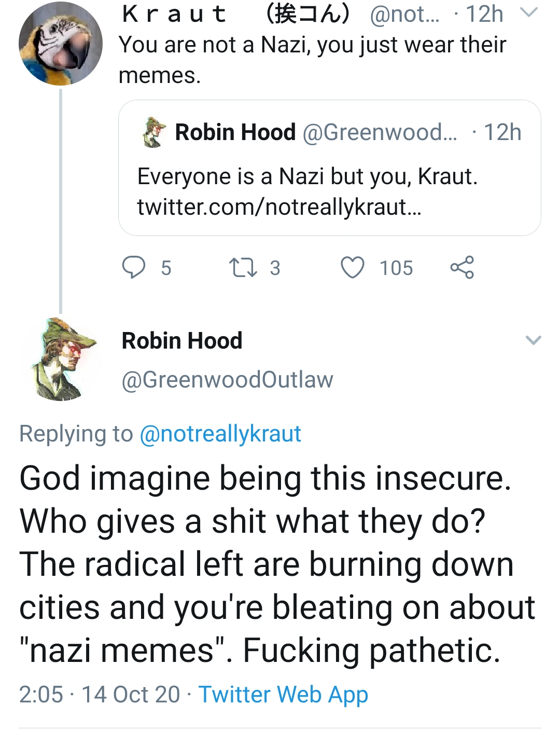Tap the 3 retweets count
The width and height of the screenshot is (560, 733).
pyautogui.click(x=275, y=268)
